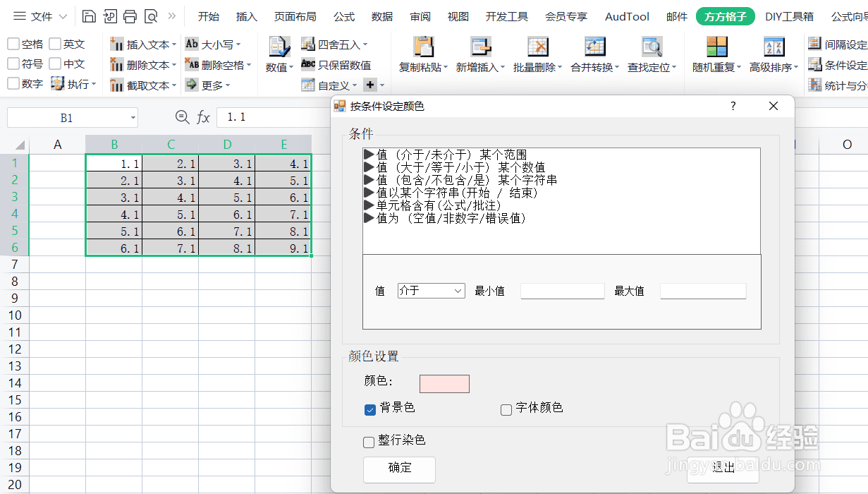Click the 更多 green arrow icon

(191, 85)
